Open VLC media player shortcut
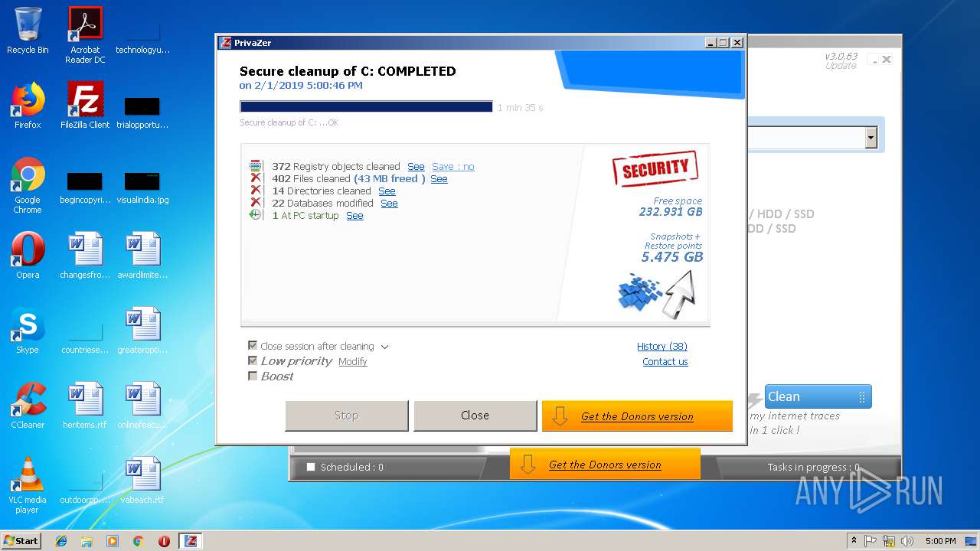The width and height of the screenshot is (980, 551). [28, 485]
